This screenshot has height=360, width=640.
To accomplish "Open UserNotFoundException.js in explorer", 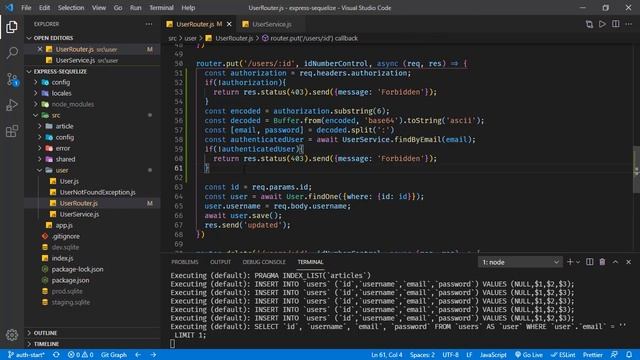I will [x=98, y=192].
